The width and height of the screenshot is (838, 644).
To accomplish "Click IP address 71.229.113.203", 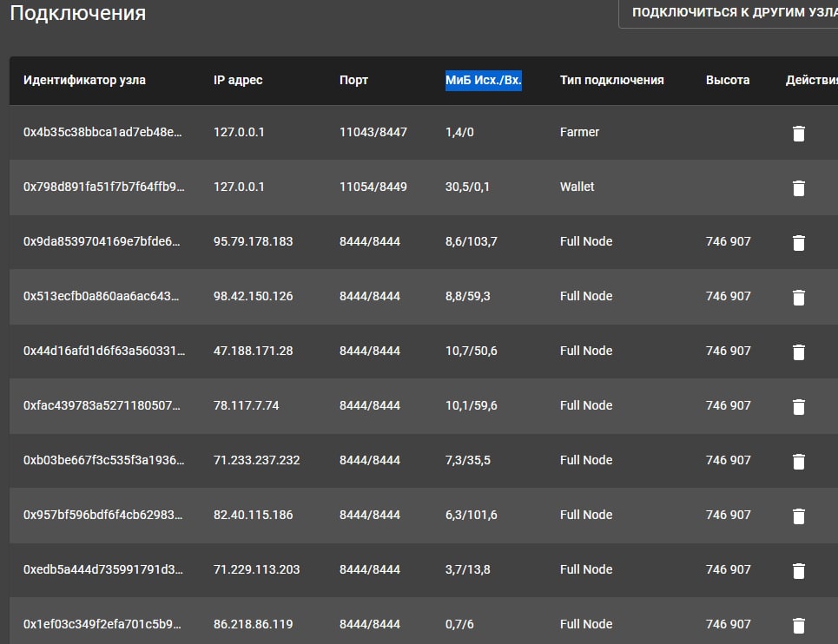I will pos(256,569).
